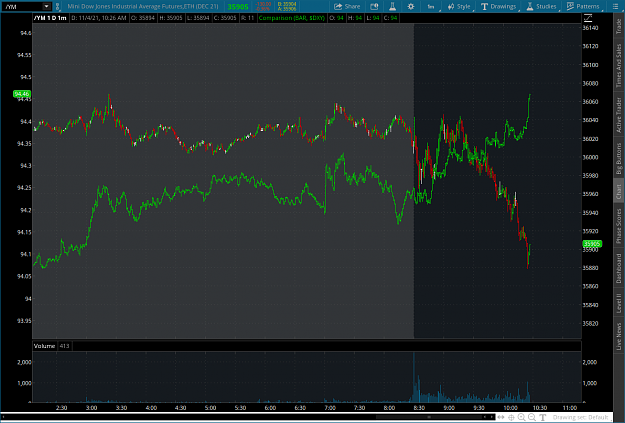Click the pan arrows icon in bottom toolbar

[501, 417]
